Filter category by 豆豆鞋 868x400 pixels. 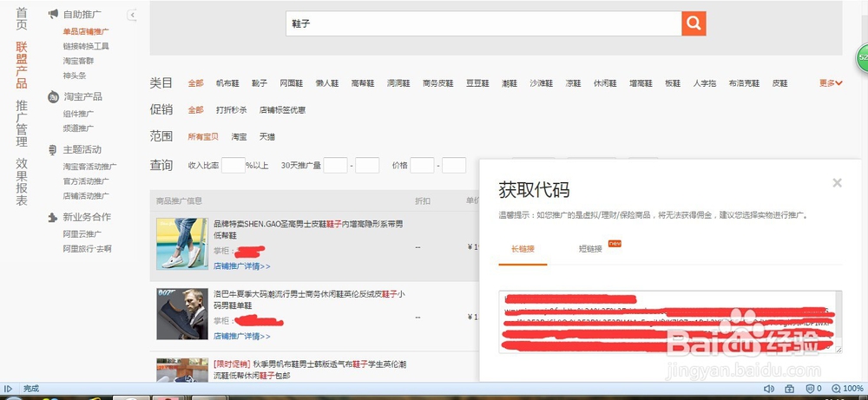[477, 83]
